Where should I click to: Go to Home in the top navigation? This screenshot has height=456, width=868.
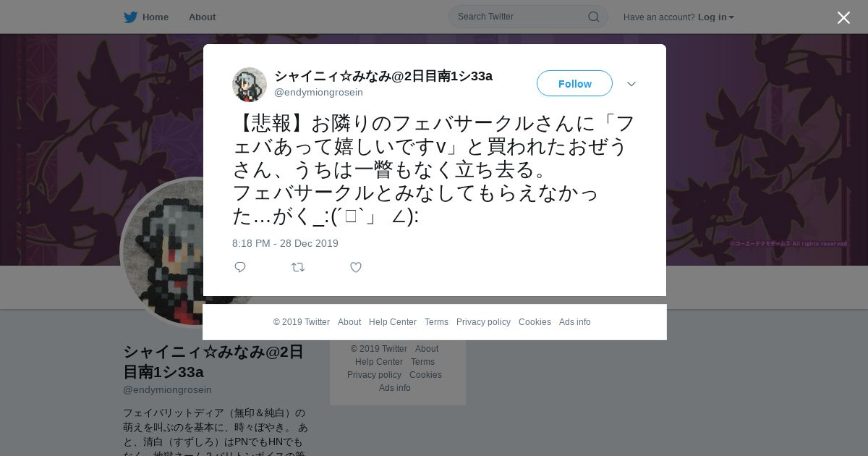pyautogui.click(x=156, y=17)
